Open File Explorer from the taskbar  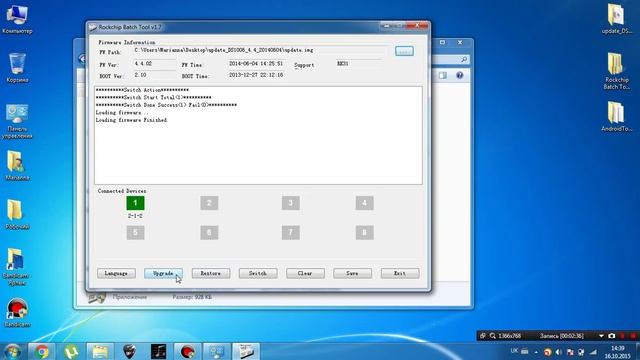100,351
